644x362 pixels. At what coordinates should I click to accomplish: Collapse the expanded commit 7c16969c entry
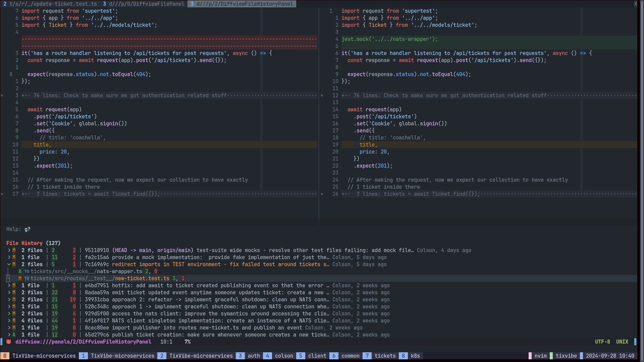point(9,264)
